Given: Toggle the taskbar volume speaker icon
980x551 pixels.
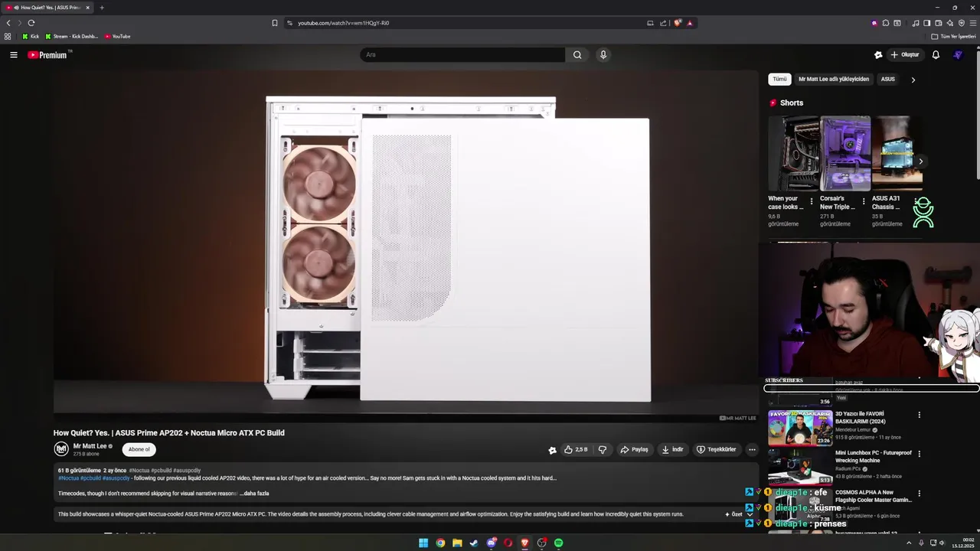Looking at the screenshot, I should [942, 543].
